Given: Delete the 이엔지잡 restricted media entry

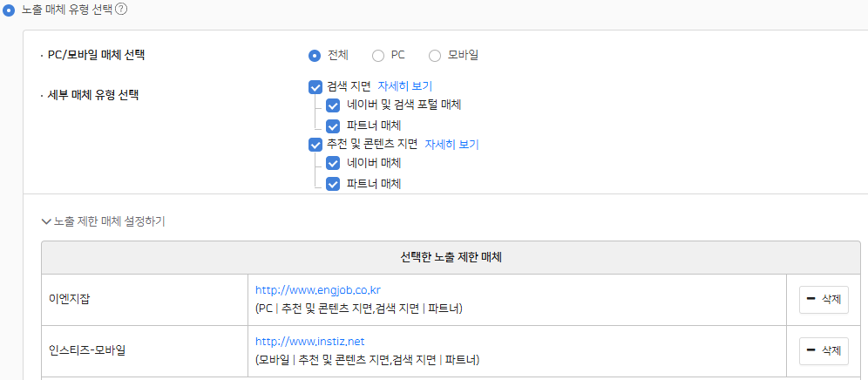Looking at the screenshot, I should [x=824, y=300].
